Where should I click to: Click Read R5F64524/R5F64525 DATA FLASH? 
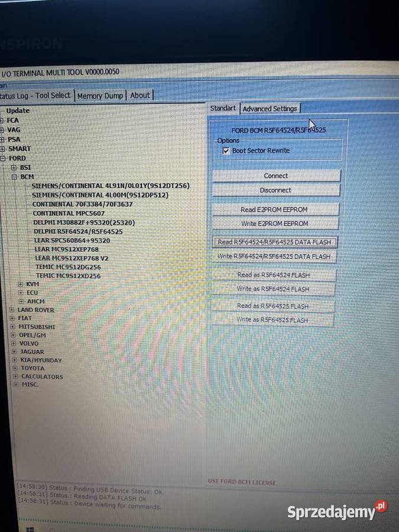[275, 242]
